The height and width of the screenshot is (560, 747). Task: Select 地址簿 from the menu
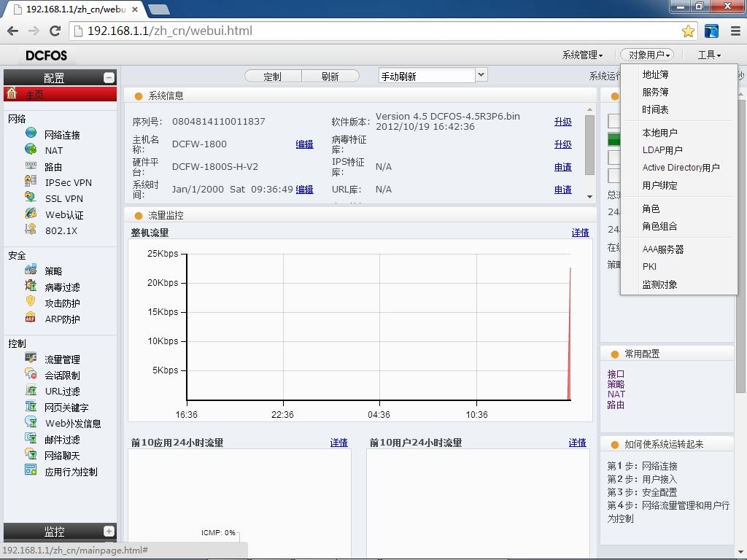pos(655,74)
